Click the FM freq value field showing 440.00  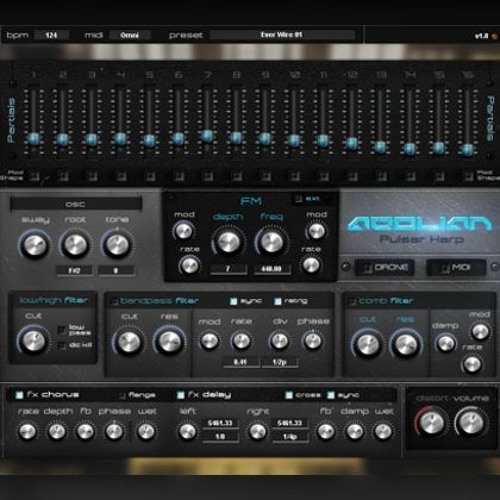click(272, 269)
